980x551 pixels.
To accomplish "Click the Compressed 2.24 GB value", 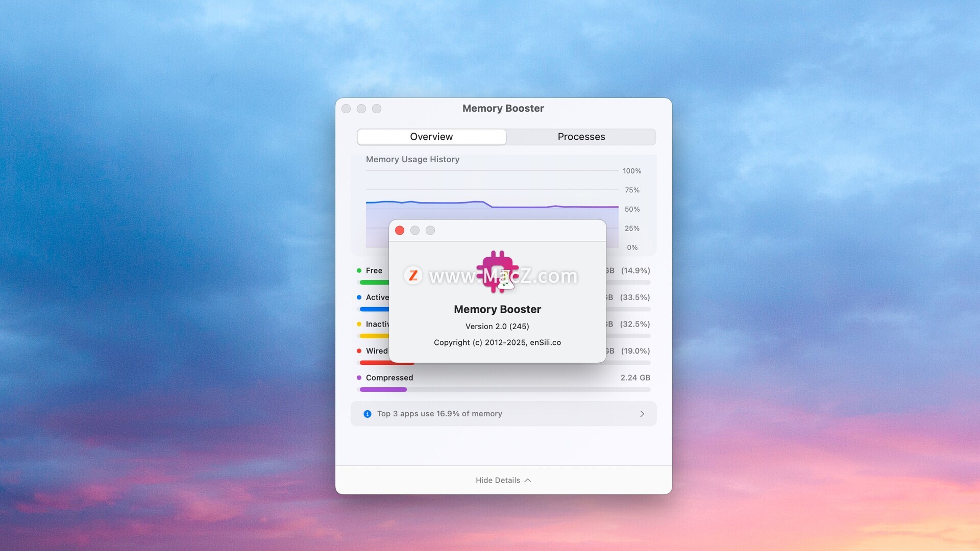I will click(x=635, y=378).
